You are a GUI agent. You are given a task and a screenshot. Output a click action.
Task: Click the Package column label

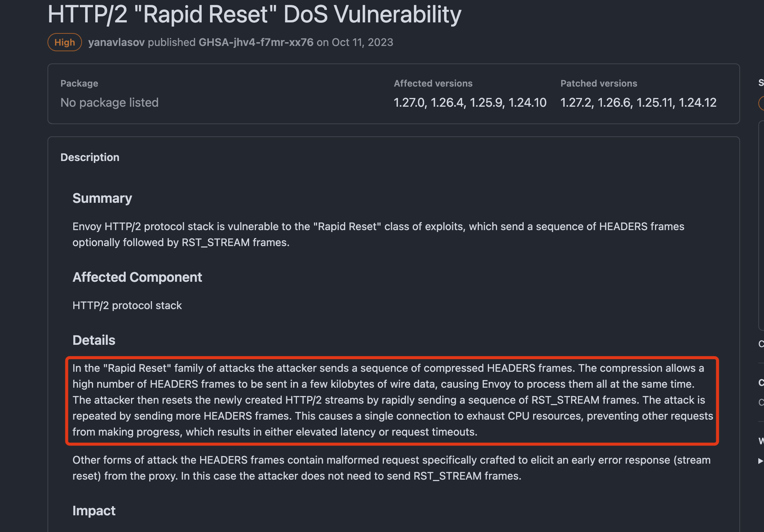pyautogui.click(x=79, y=84)
